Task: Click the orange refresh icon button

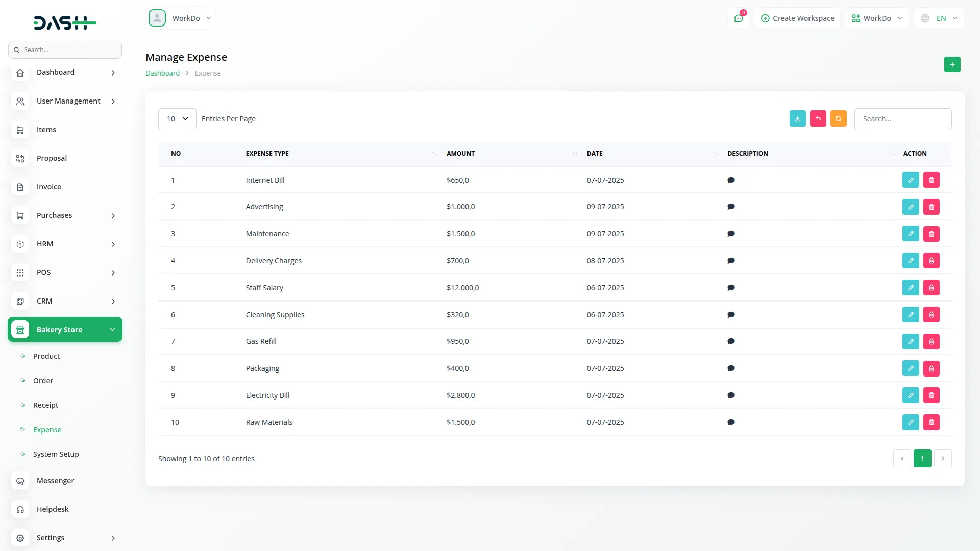Action: [838, 118]
